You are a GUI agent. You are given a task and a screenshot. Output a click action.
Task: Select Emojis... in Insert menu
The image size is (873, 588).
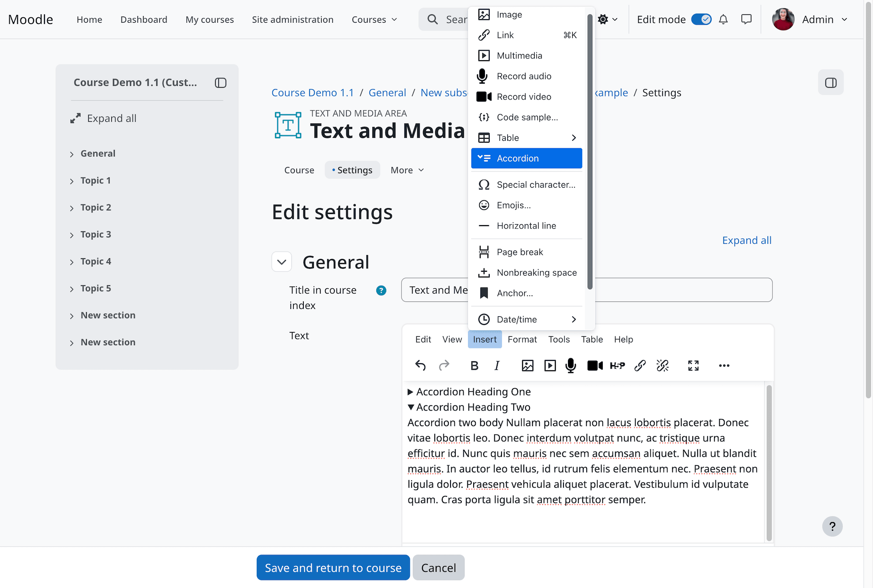point(526,205)
